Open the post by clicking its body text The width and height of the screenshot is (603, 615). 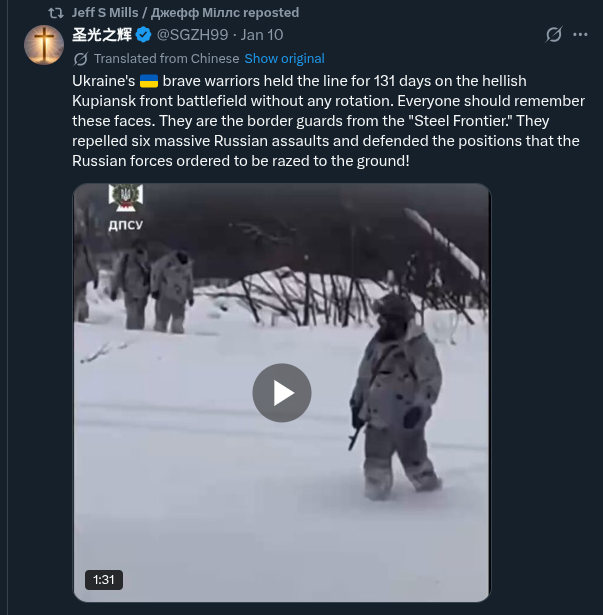pos(328,121)
